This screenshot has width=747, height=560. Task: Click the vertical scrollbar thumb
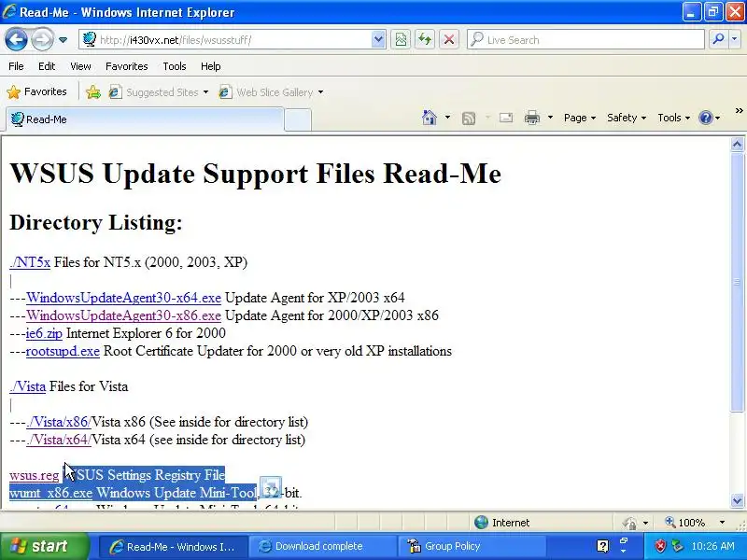[x=737, y=283]
